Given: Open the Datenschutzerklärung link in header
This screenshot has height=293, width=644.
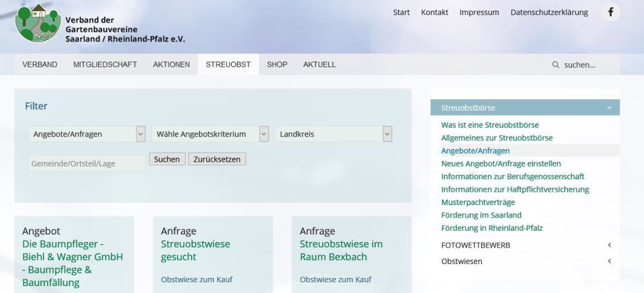Looking at the screenshot, I should 549,13.
